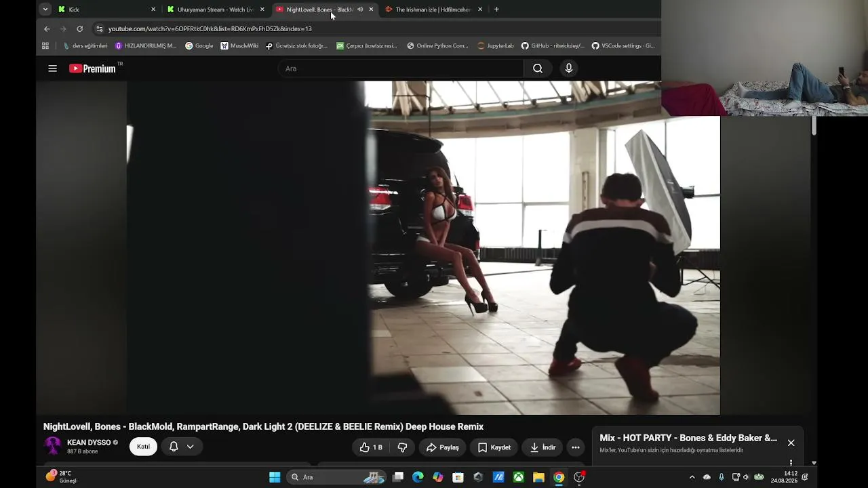Open 'VSCode settings - Gi...' bookmark
868x488 pixels.
pyautogui.click(x=623, y=46)
